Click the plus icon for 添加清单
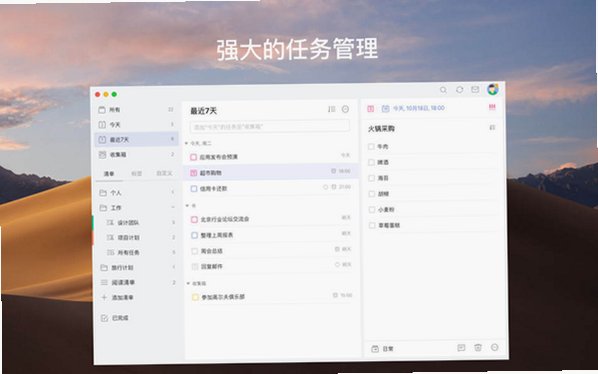Screen dimensions: 598x374 click(104, 297)
